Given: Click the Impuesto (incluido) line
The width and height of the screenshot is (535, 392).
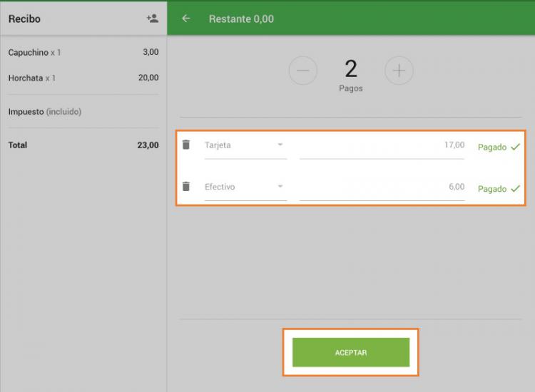Looking at the screenshot, I should click(x=45, y=112).
